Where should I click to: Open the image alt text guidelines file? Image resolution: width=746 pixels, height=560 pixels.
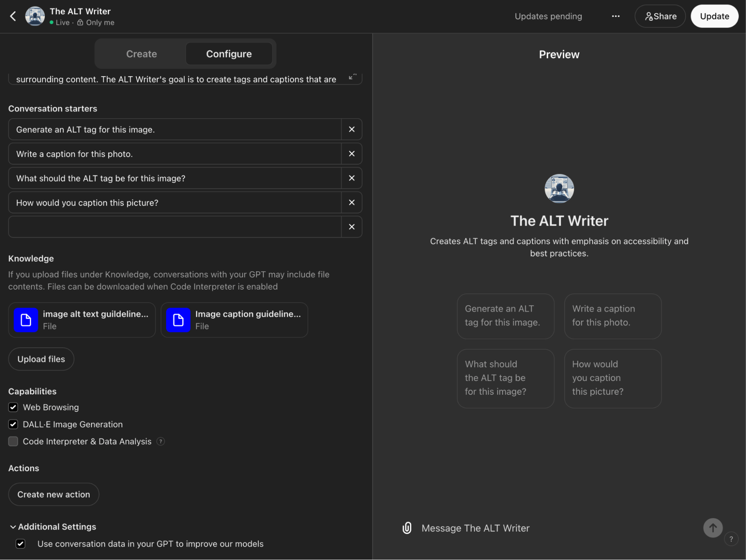click(x=82, y=320)
